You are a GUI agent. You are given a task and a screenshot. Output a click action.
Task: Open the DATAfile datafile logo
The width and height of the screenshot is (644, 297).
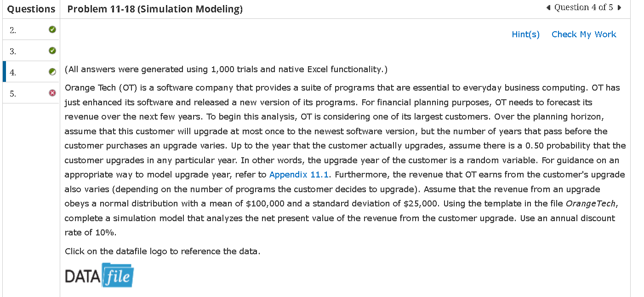click(x=99, y=275)
